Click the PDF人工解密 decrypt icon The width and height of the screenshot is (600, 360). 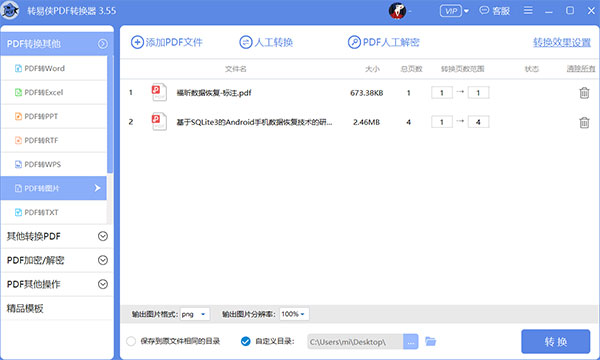point(354,42)
